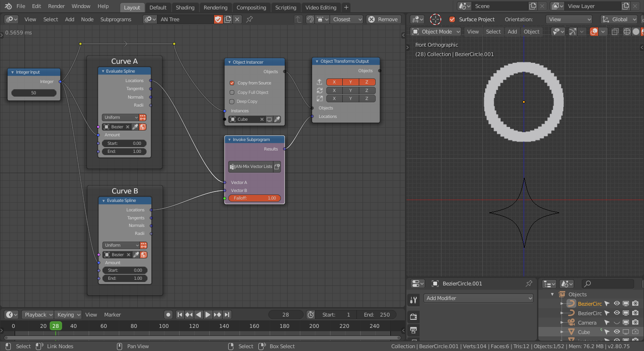Toggle rotation Y in Object Transforms Output
Image resolution: width=644 pixels, height=351 pixels.
click(x=351, y=91)
